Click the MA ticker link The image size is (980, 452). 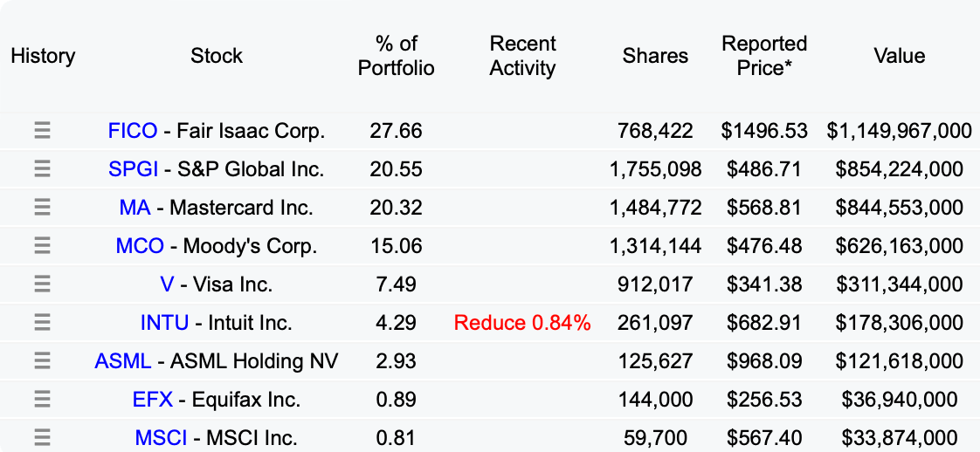click(x=135, y=208)
